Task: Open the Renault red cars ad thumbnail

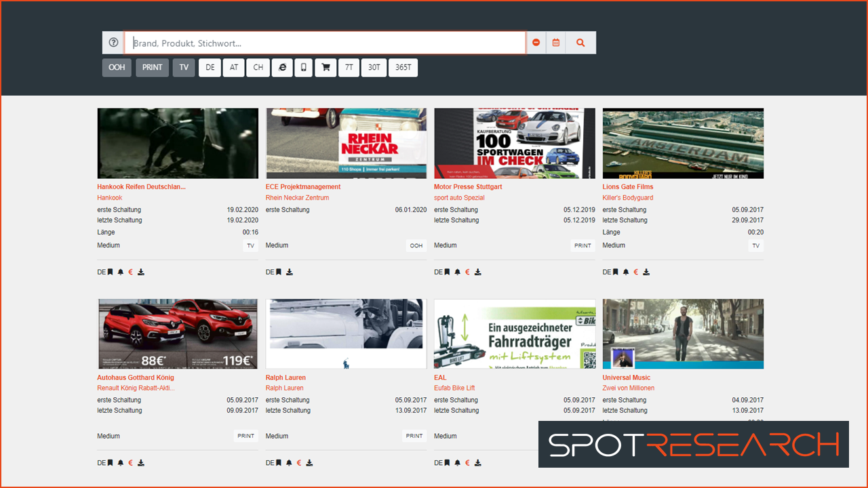Action: pos(178,334)
